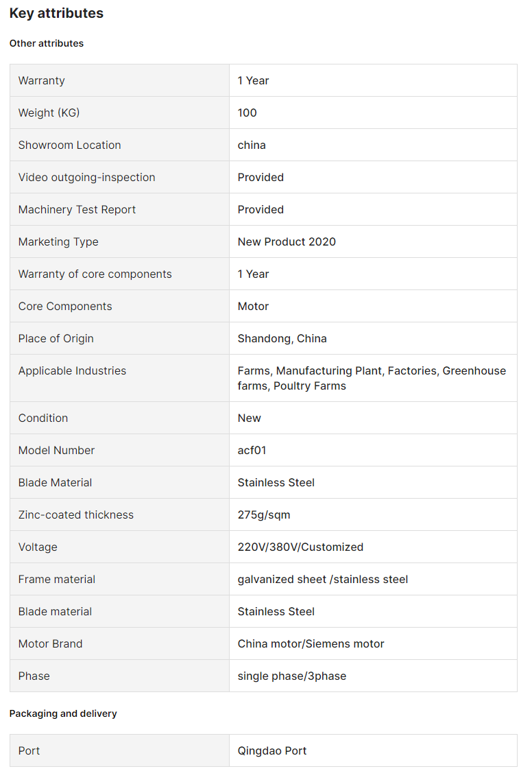
Task: Click the Model Number acf01 value
Action: tap(252, 451)
